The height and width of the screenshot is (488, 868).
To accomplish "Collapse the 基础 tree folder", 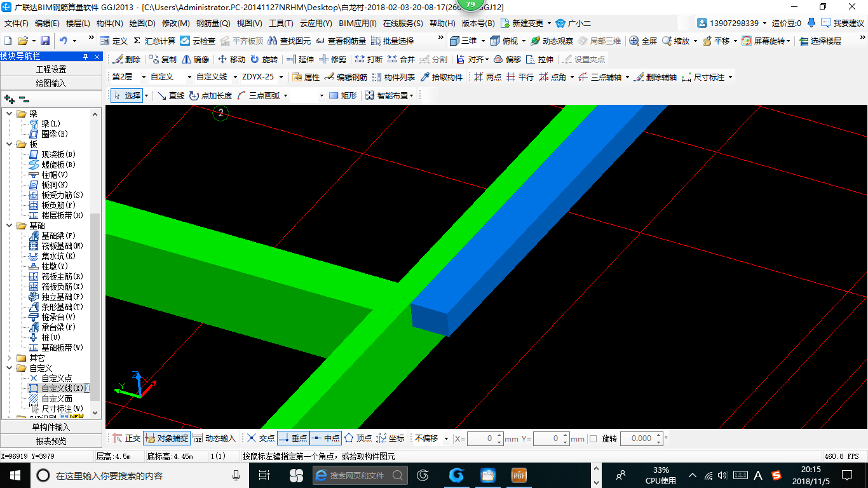I will [x=10, y=226].
